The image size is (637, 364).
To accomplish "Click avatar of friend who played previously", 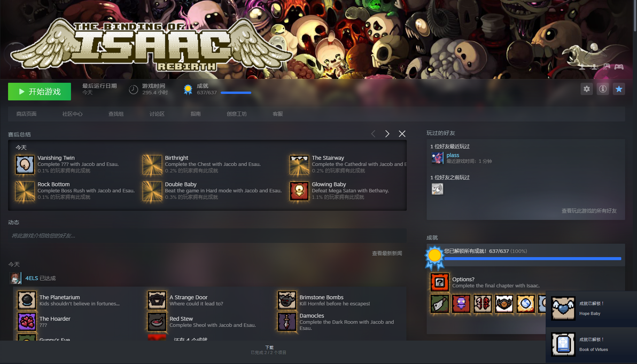I will point(437,189).
